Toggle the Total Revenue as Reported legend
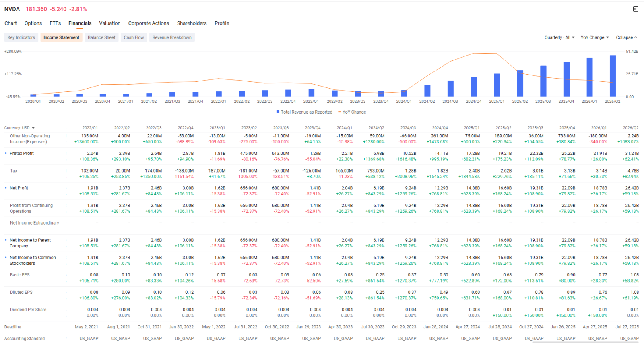This screenshot has height=343, width=644. [x=304, y=112]
